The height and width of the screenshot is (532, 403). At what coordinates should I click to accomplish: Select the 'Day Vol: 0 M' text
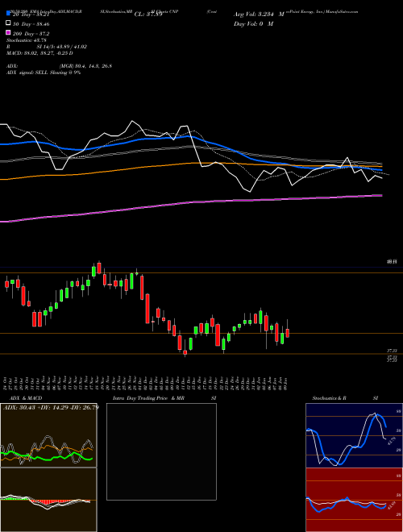coord(253,23)
